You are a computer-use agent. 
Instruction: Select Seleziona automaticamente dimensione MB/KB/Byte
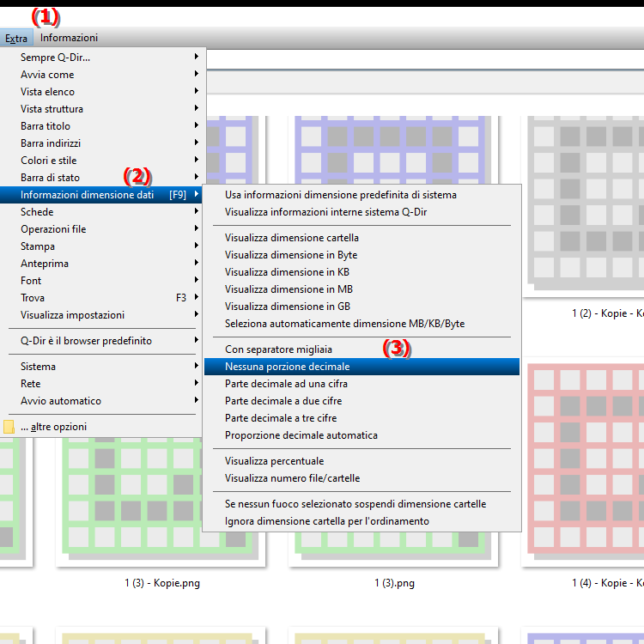pos(361,324)
